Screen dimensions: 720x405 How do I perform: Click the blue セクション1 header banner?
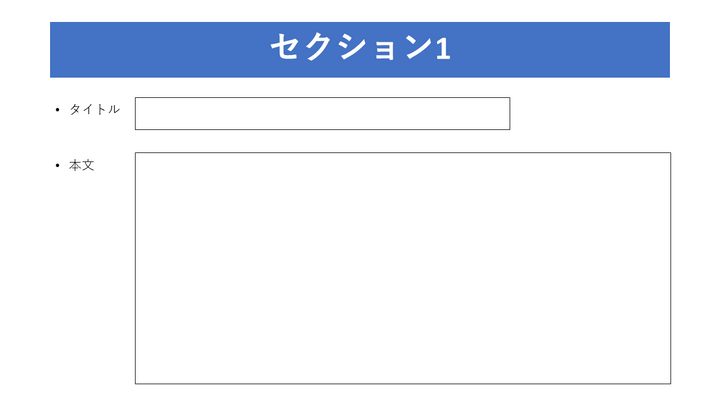click(x=360, y=50)
